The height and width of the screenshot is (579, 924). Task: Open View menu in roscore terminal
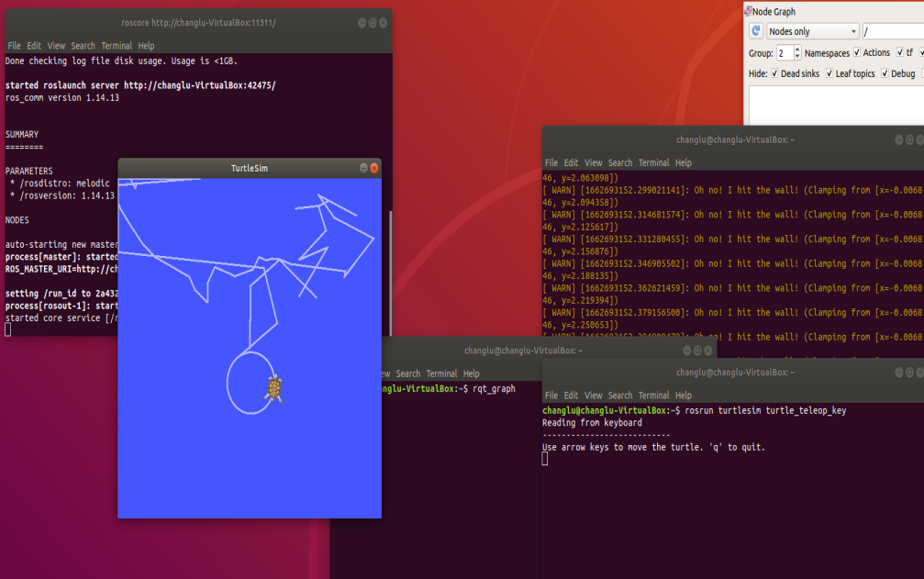56,46
